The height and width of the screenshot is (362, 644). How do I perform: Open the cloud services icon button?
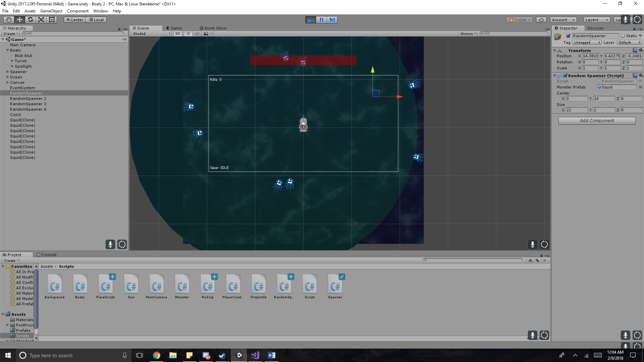click(541, 20)
